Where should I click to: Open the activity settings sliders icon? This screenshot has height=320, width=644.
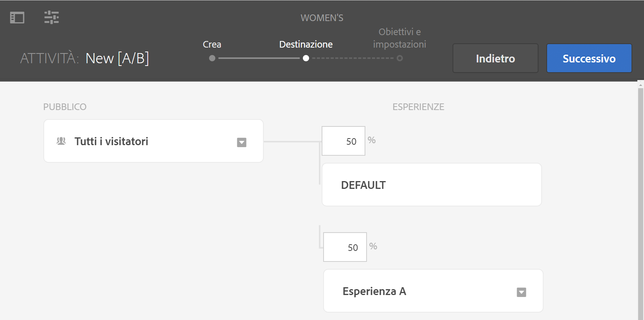click(52, 18)
